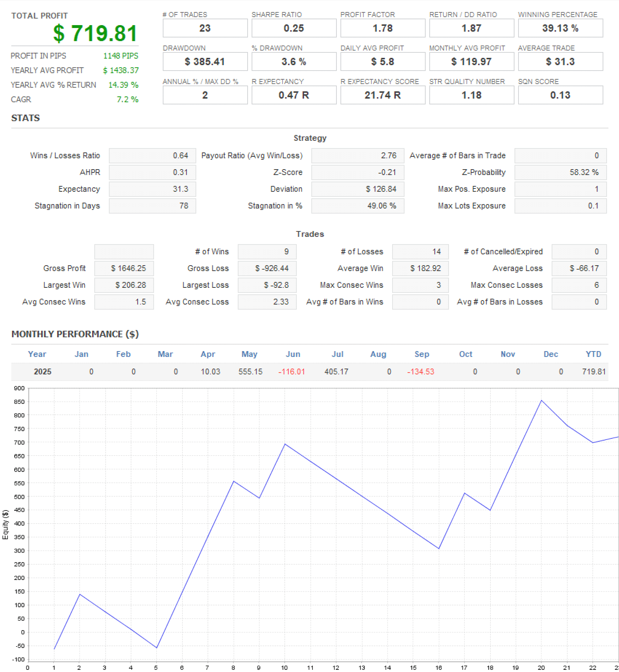Click the YTD column header
Viewport: 619px width, 672px height.
tap(593, 354)
